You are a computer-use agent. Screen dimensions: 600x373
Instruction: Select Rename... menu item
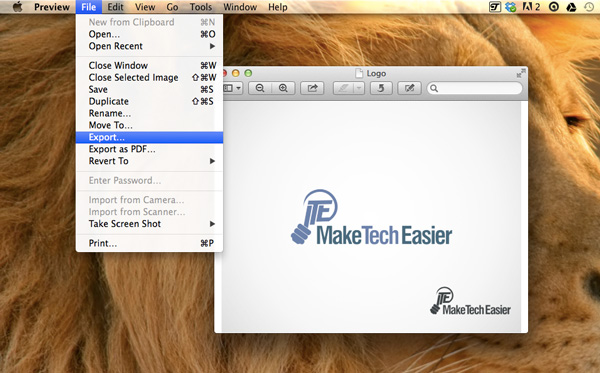click(149, 113)
